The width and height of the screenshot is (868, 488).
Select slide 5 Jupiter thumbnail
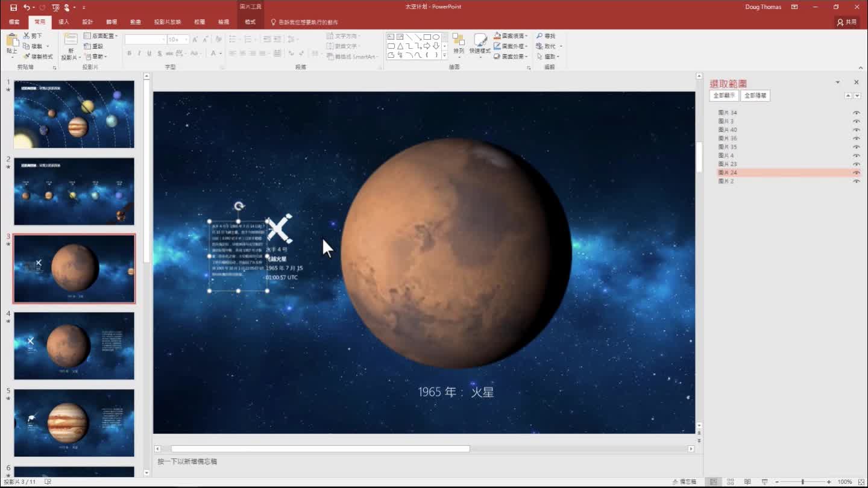(74, 423)
